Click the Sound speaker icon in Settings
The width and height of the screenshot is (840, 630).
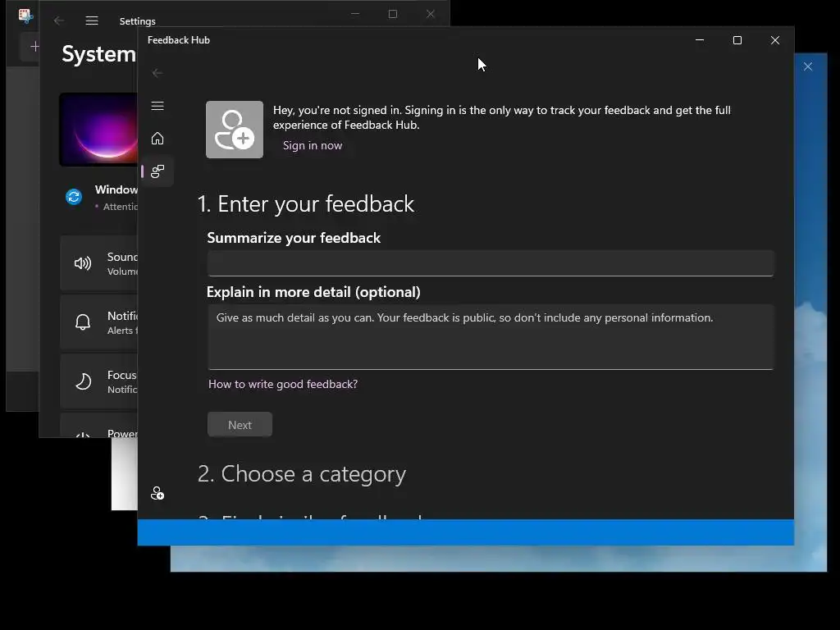(83, 263)
